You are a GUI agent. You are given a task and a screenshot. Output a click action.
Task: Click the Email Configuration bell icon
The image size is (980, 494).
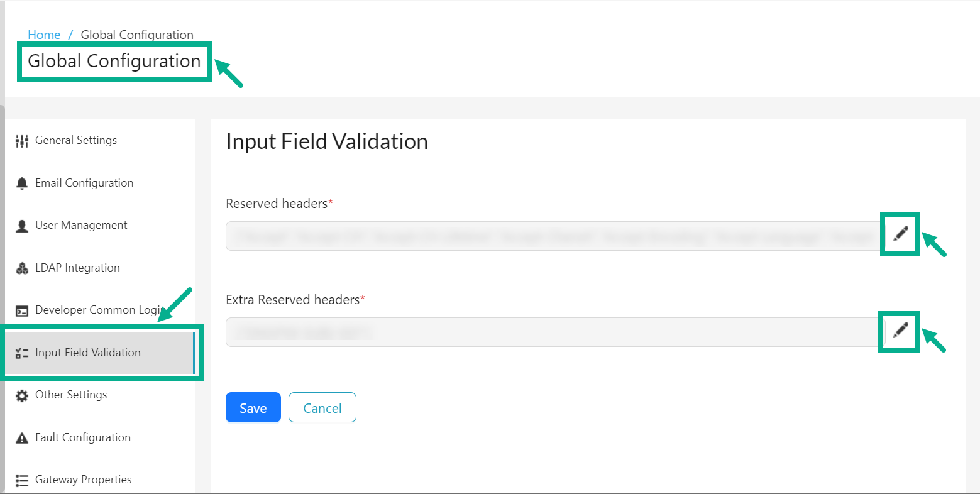21,182
